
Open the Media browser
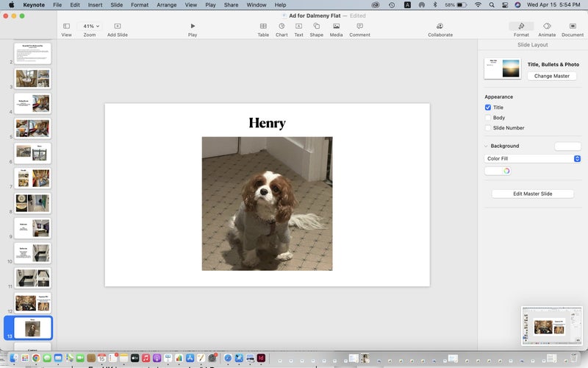[x=336, y=26]
